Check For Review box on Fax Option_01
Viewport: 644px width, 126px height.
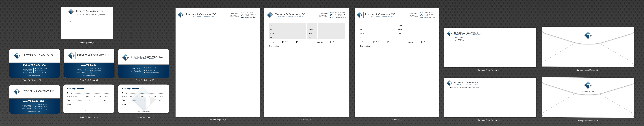tap(282, 42)
